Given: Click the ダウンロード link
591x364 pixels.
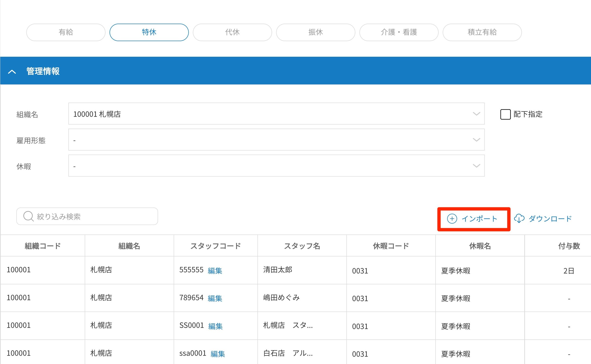Looking at the screenshot, I should pos(550,219).
